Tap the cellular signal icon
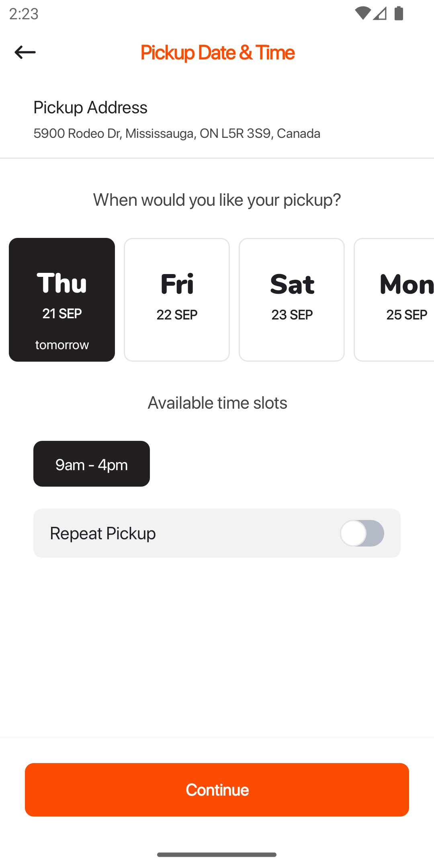Screen dimensions: 434x868 point(380,13)
